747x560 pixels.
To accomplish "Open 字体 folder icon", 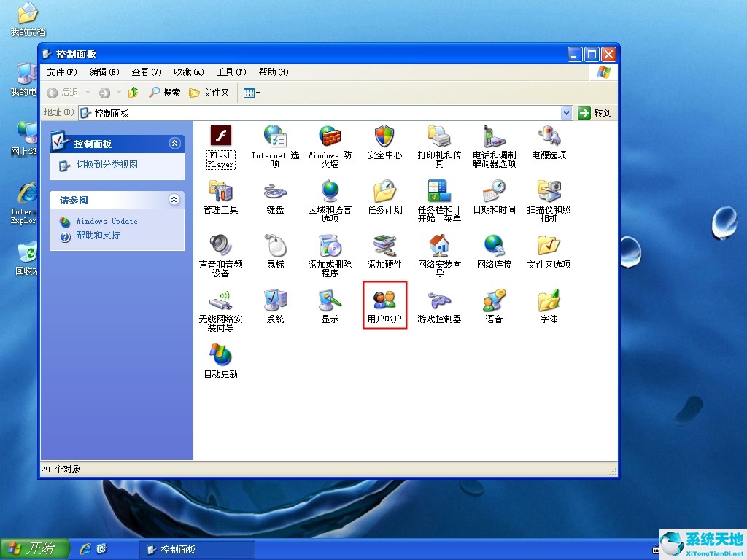I will pyautogui.click(x=549, y=307).
